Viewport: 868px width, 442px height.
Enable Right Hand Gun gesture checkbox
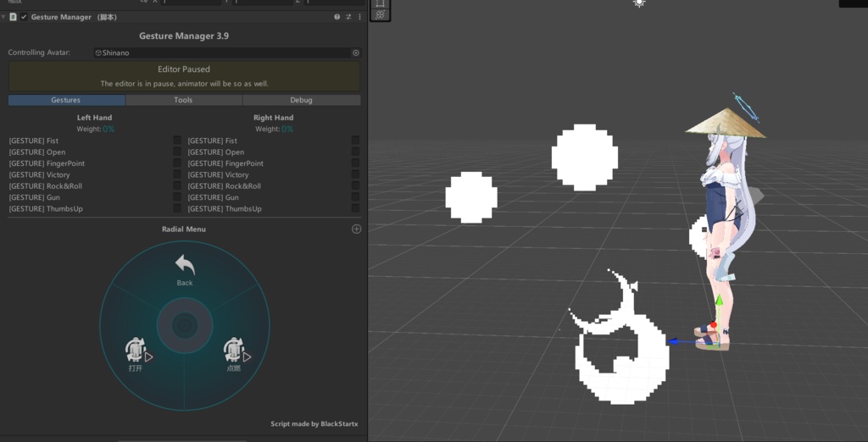point(355,197)
